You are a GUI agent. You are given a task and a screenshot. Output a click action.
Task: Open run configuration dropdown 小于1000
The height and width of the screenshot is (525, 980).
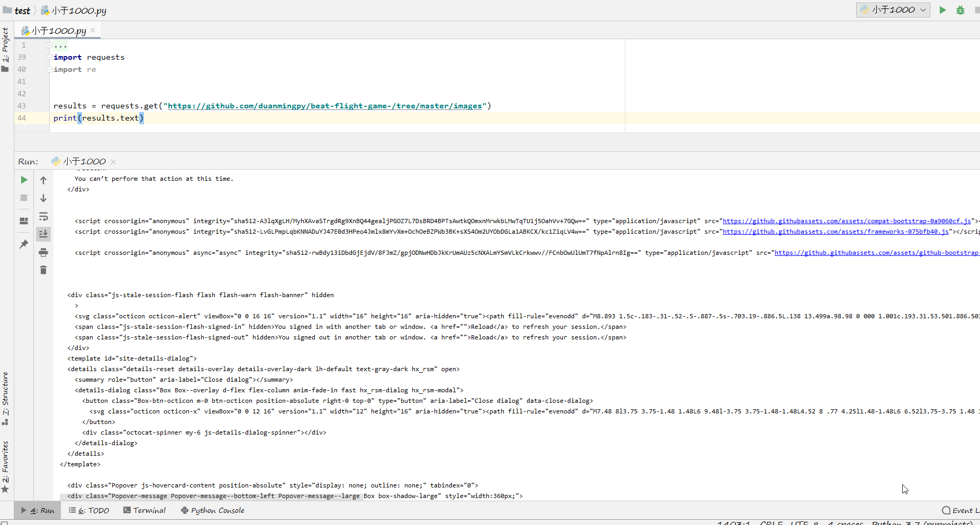tap(893, 10)
